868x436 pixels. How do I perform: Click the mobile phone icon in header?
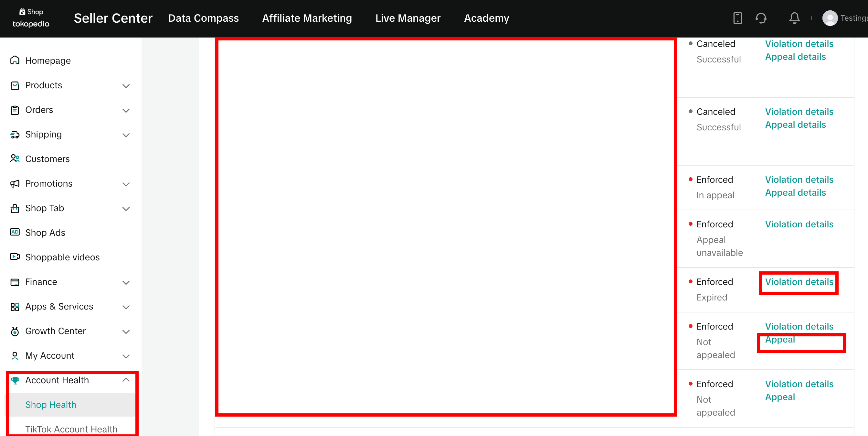coord(737,18)
